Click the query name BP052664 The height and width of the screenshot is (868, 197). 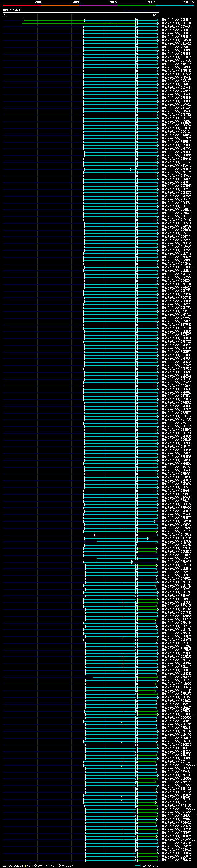[x=11, y=10]
